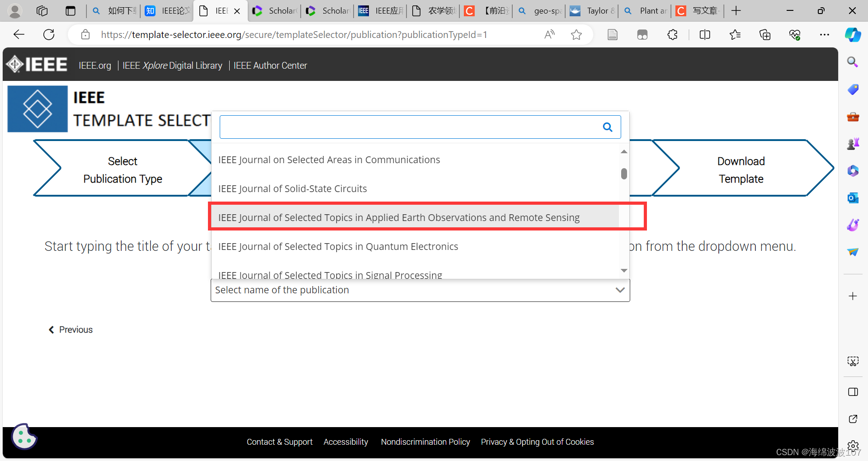Open the IEEE.org header link
Viewport: 868px width, 461px height.
[95, 66]
